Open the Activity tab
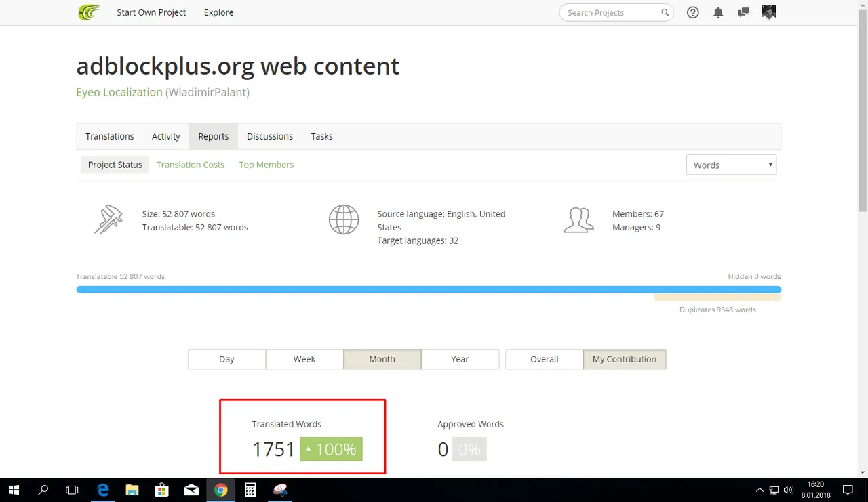 (166, 136)
